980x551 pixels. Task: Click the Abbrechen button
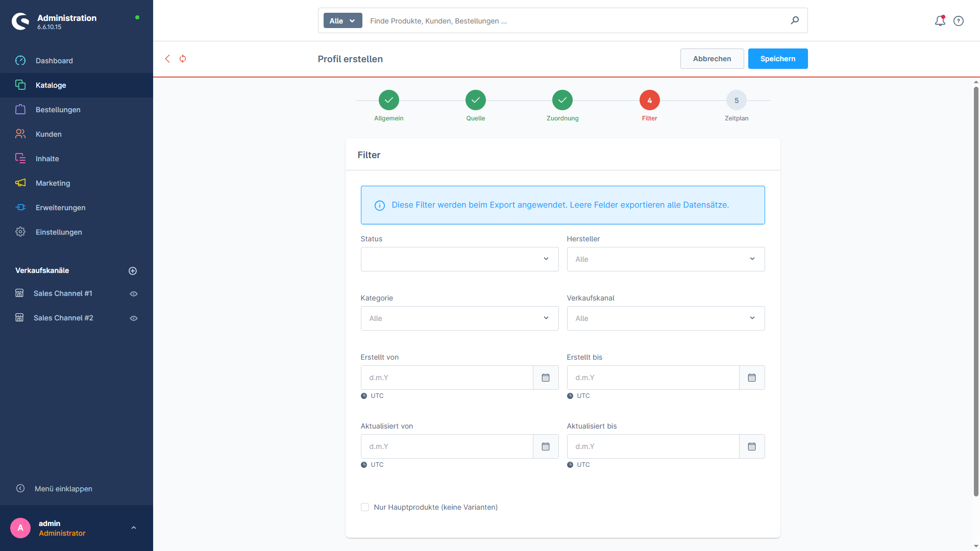(712, 59)
